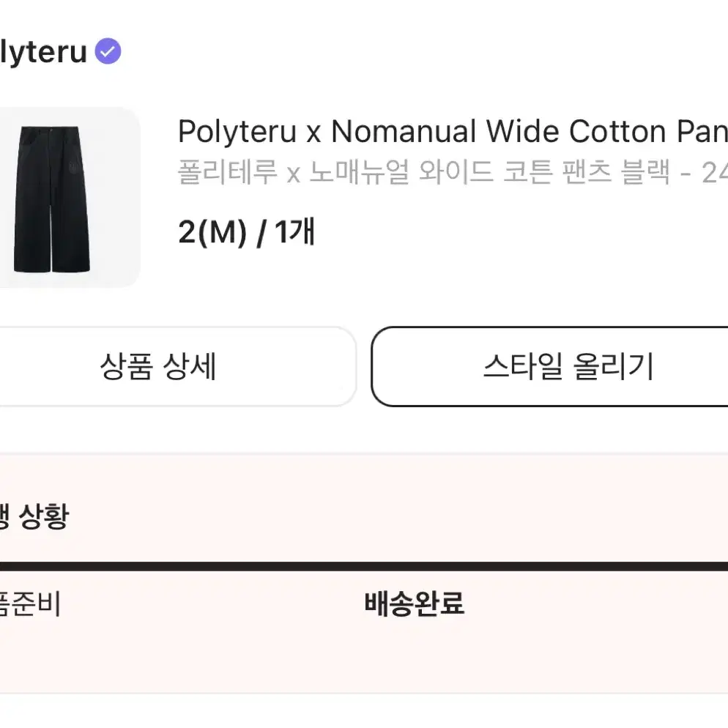Click the 2(M) / 1개 size and quantity text

point(247,231)
